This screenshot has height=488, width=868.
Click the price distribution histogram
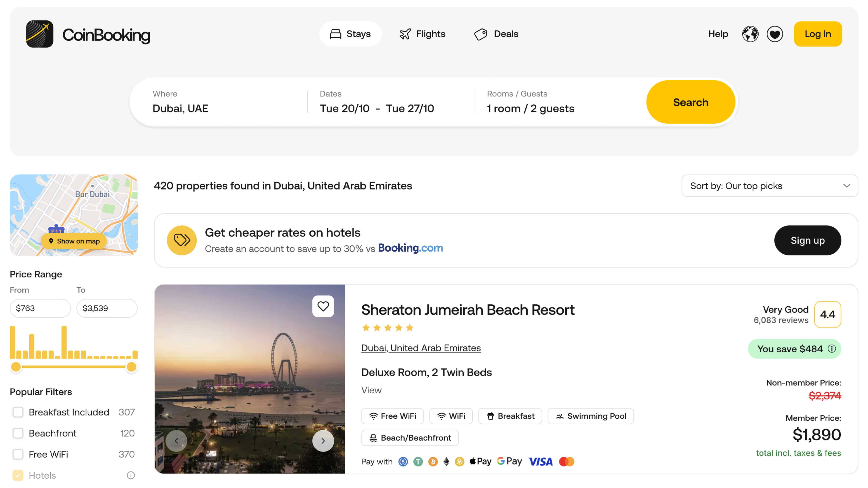click(74, 342)
